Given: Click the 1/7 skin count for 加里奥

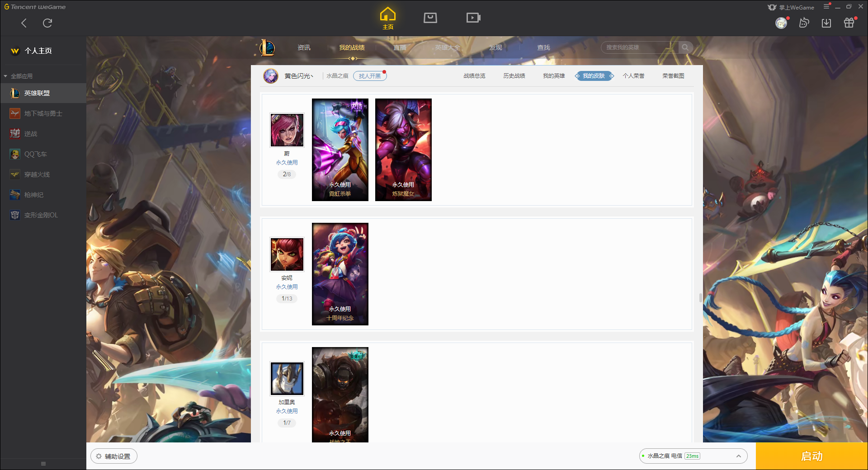Looking at the screenshot, I should [x=287, y=423].
